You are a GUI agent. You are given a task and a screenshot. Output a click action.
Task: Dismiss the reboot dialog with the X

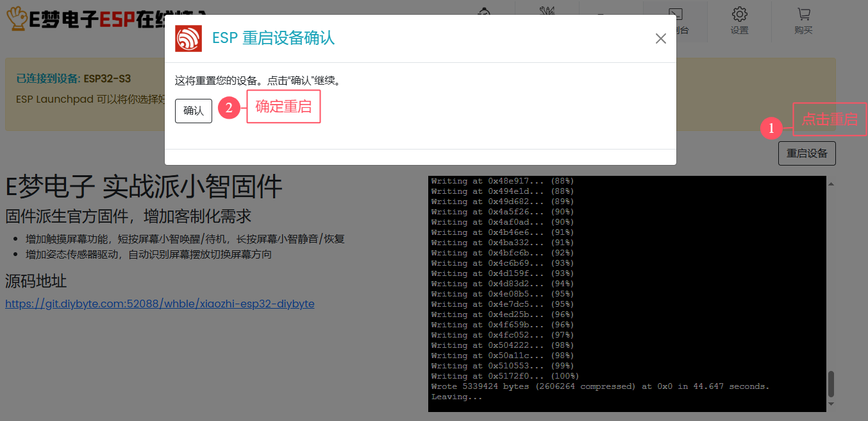[x=660, y=39]
